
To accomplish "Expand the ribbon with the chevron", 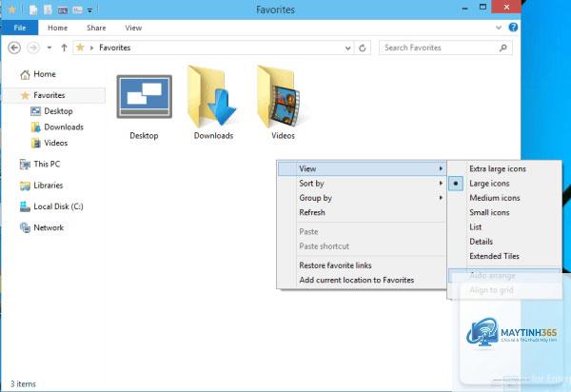I will 499,28.
